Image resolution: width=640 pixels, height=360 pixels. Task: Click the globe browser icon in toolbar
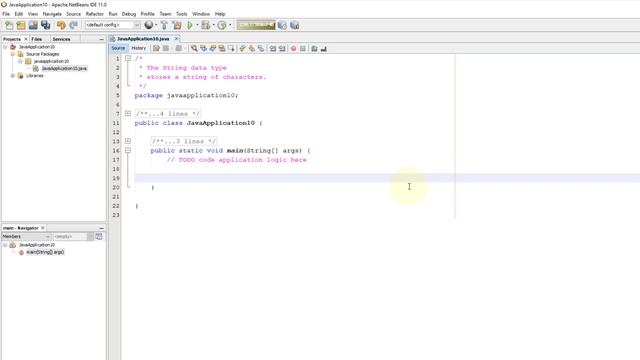point(149,25)
